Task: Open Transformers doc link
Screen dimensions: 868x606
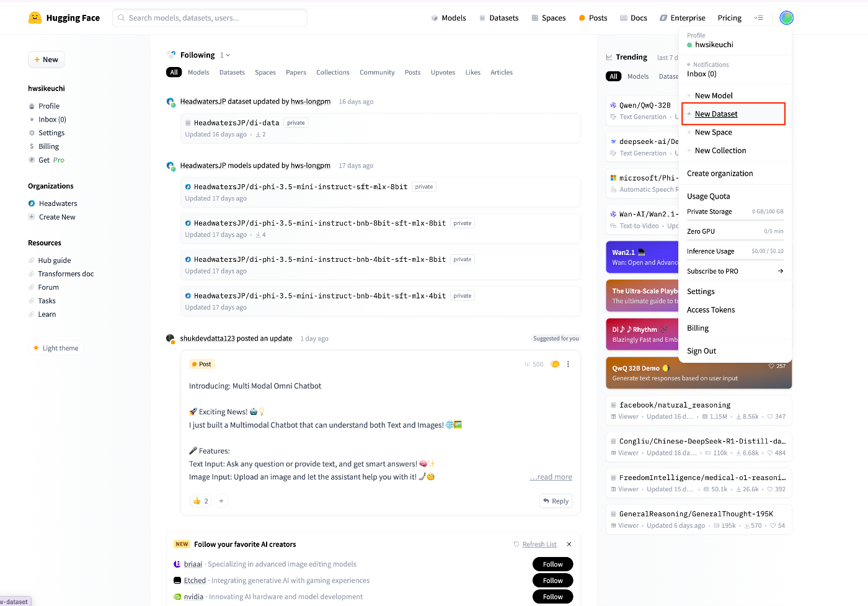Action: [x=66, y=274]
